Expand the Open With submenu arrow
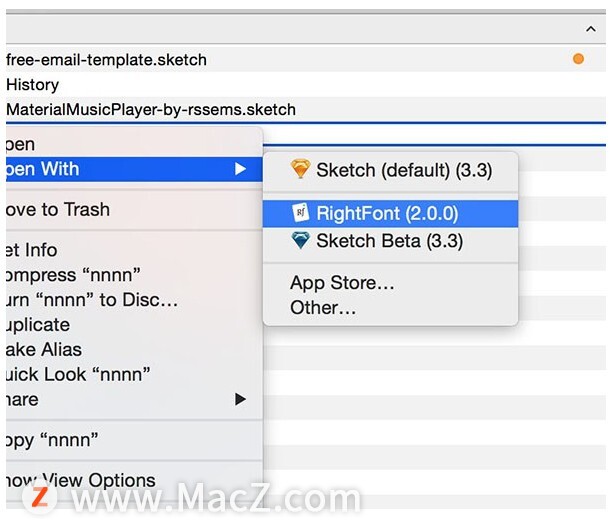The width and height of the screenshot is (616, 524). click(240, 169)
